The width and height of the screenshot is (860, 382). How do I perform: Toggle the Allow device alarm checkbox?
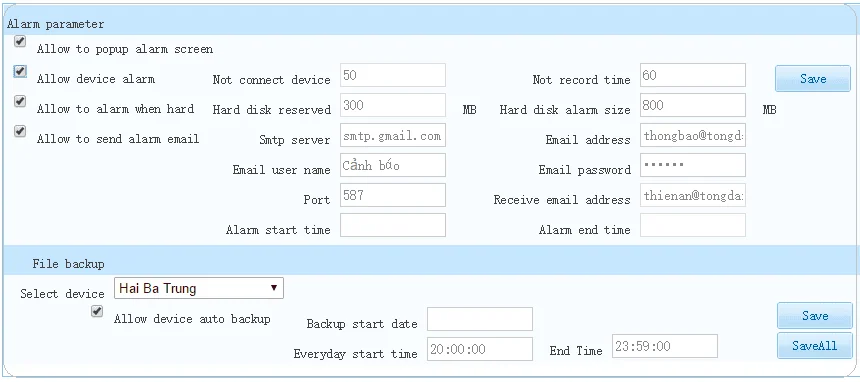pyautogui.click(x=20, y=71)
